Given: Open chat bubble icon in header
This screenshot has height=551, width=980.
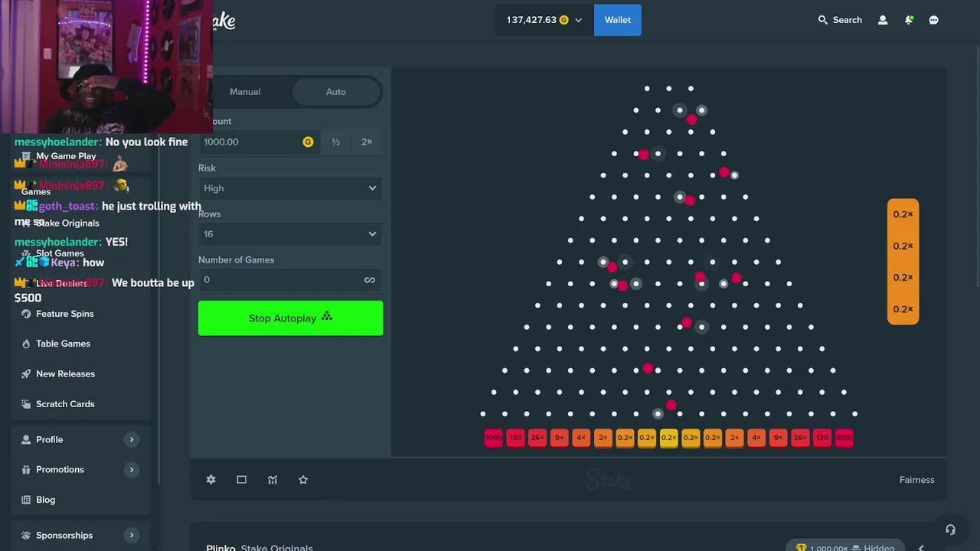Looking at the screenshot, I should pyautogui.click(x=934, y=20).
